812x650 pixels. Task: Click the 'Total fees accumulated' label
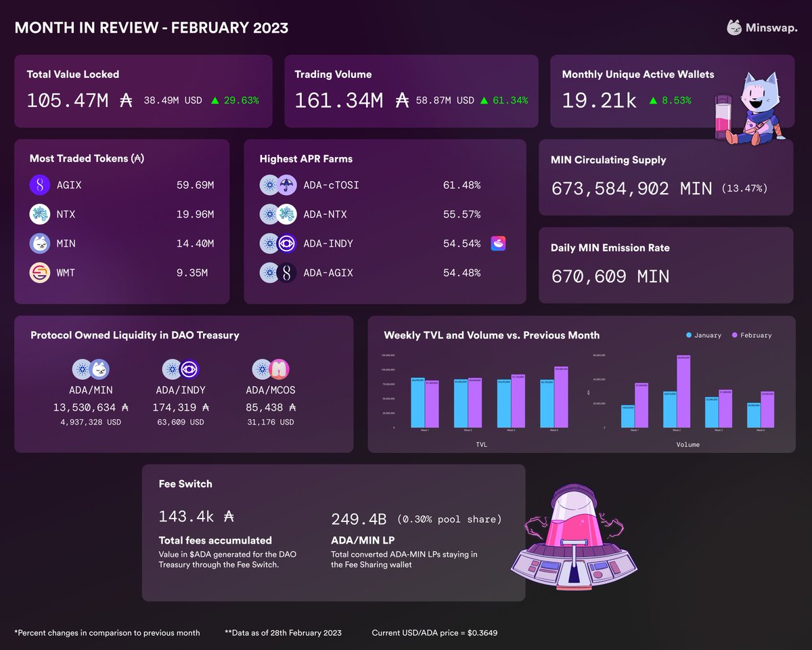coord(215,540)
